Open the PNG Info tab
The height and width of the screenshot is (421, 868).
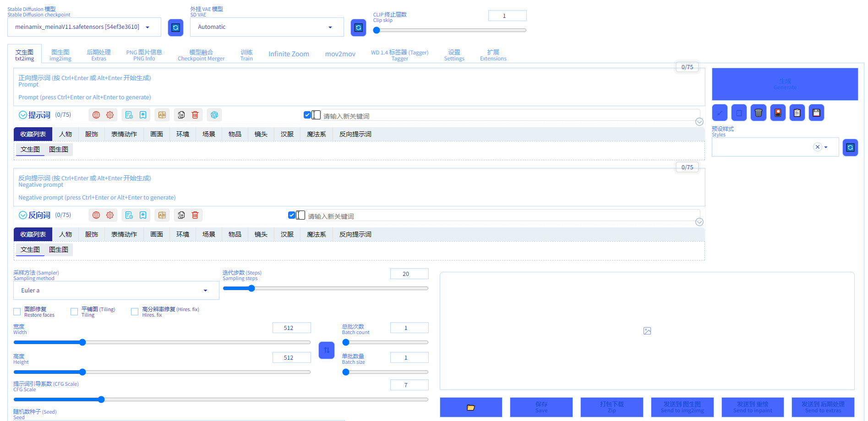click(144, 55)
